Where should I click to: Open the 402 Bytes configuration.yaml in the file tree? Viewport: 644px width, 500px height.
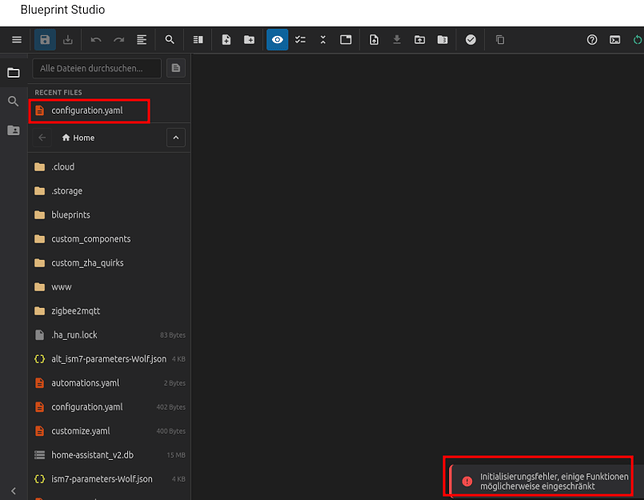[109, 407]
